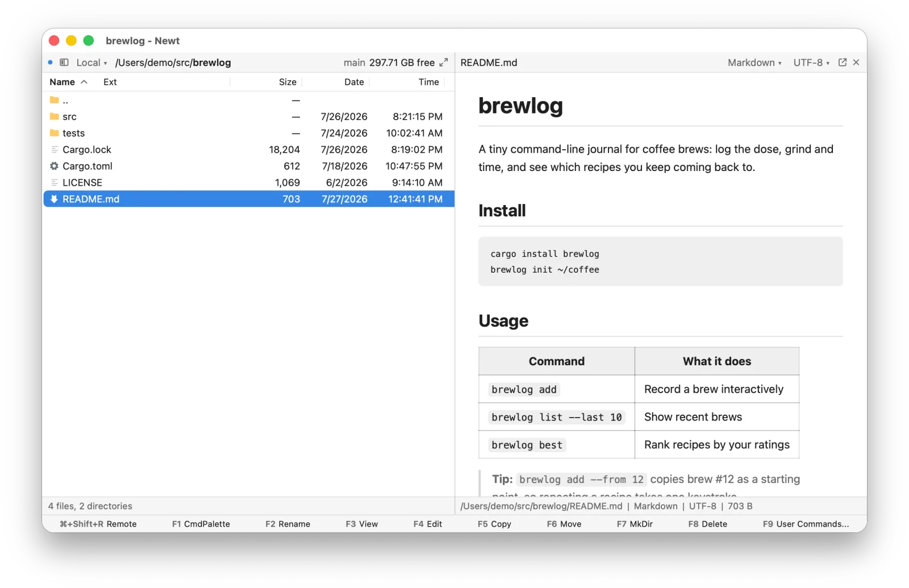
Task: Expand the file panel to full width
Action: (x=444, y=62)
